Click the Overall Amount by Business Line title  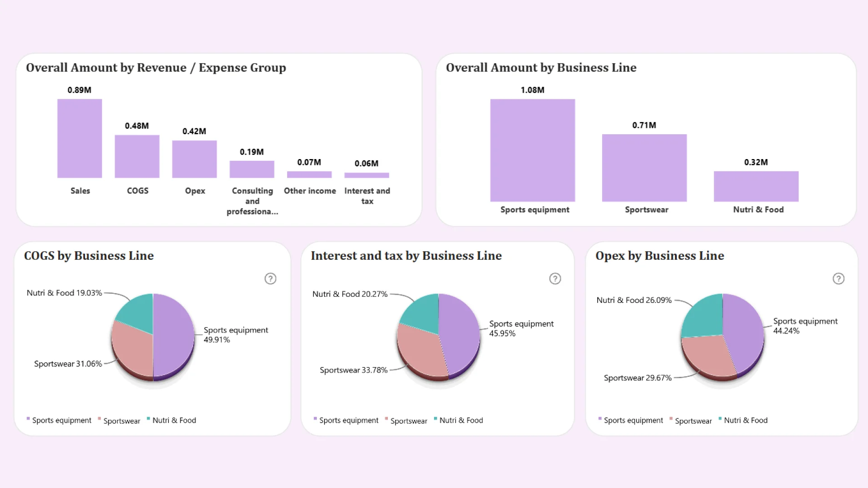click(541, 68)
